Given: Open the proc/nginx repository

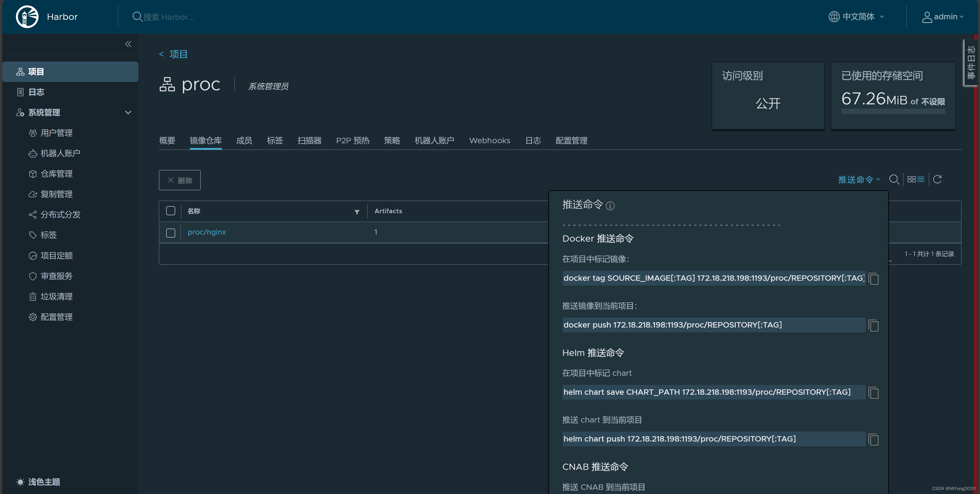Looking at the screenshot, I should [x=206, y=231].
